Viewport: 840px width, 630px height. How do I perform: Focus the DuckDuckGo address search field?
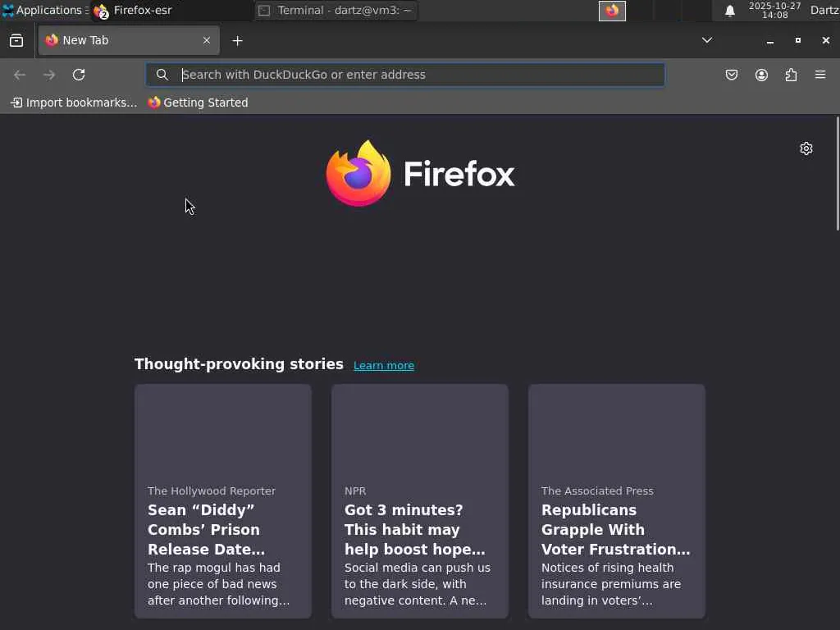[x=405, y=75]
